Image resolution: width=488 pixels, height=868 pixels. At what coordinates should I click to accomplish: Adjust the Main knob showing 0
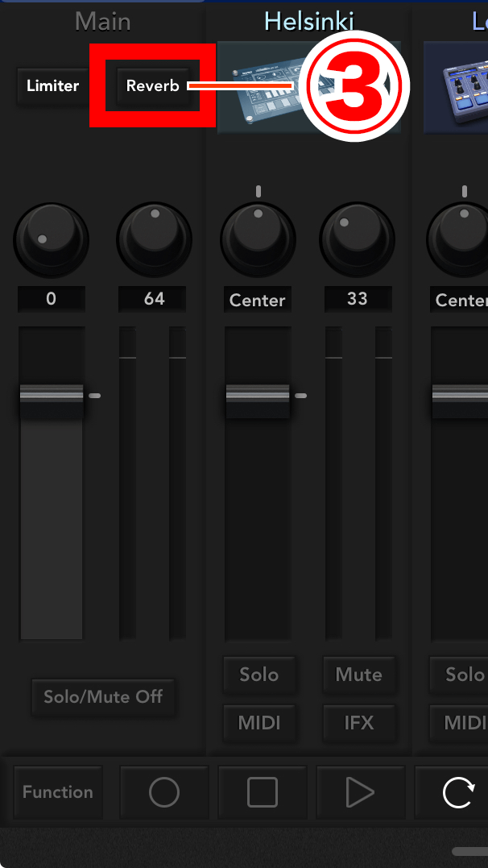tap(51, 240)
